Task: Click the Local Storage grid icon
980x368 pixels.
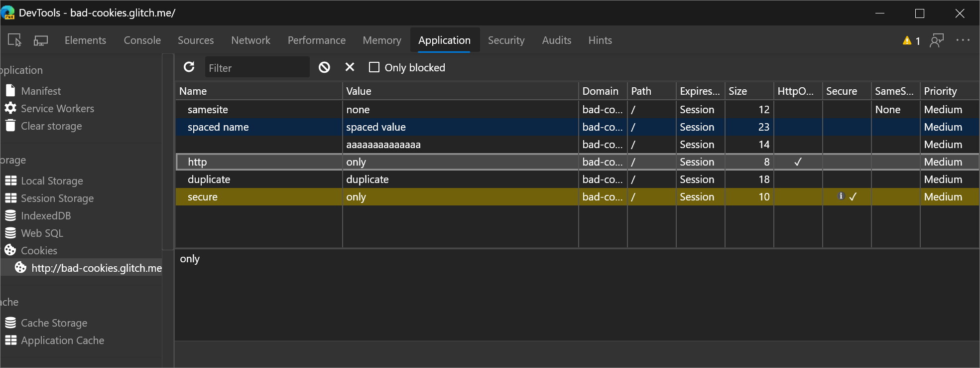Action: (x=10, y=181)
